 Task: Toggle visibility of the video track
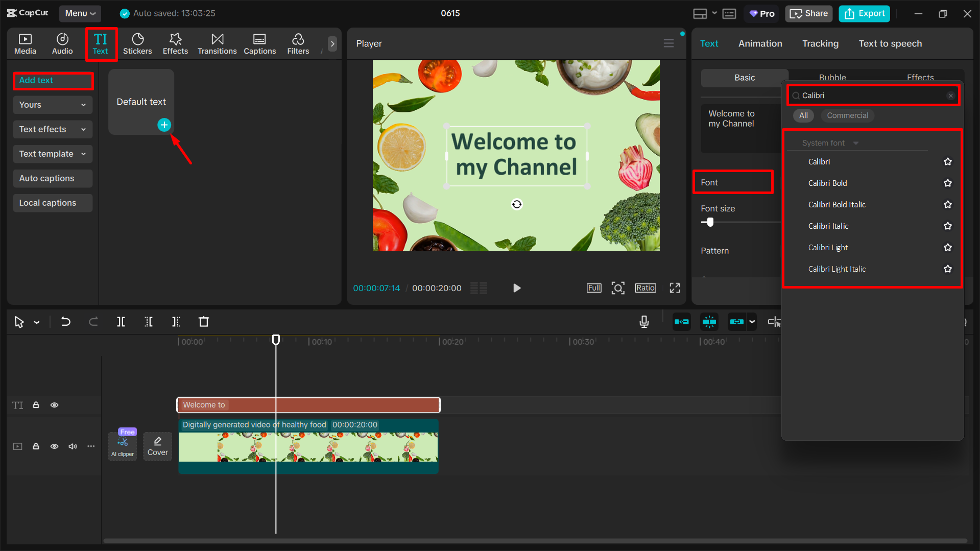click(x=54, y=446)
